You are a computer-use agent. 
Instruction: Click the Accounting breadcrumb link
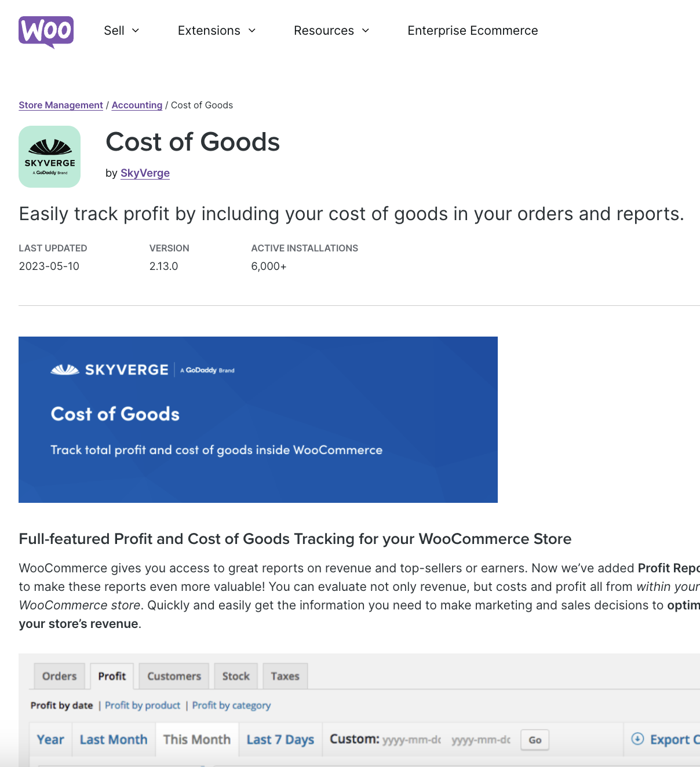point(137,105)
